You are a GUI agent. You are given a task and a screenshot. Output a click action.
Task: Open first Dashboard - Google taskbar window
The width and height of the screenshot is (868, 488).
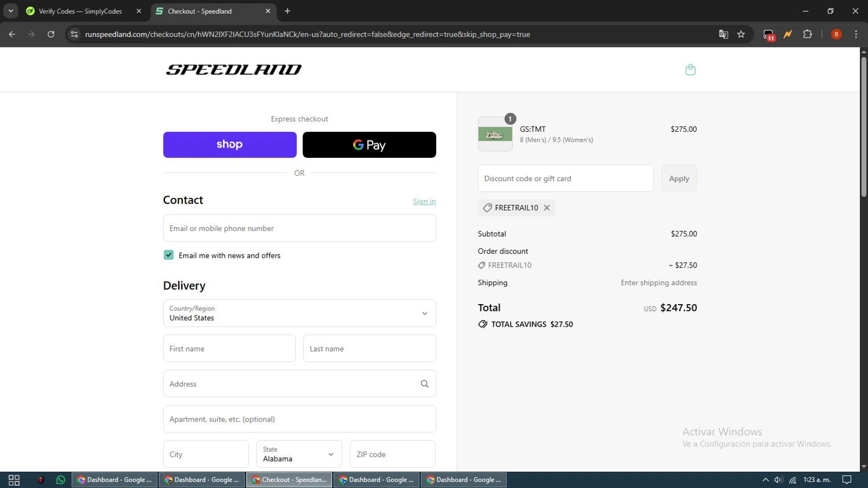tap(115, 480)
